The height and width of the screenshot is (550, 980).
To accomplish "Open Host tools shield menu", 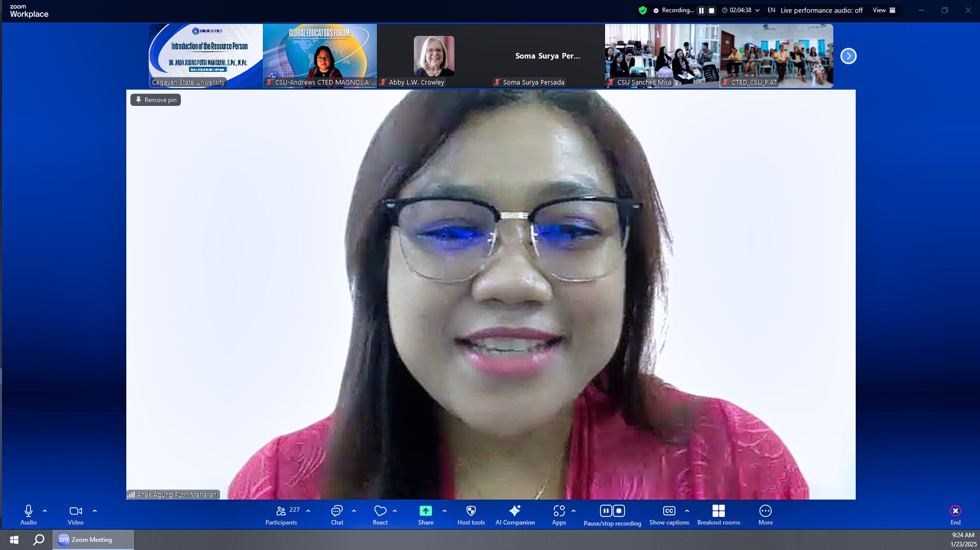I will click(471, 515).
